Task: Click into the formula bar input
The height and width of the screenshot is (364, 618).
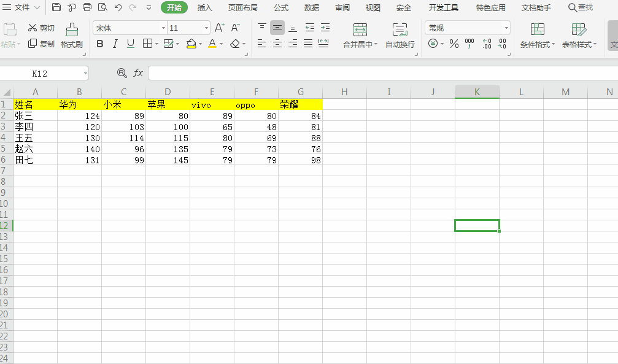Action: 383,73
